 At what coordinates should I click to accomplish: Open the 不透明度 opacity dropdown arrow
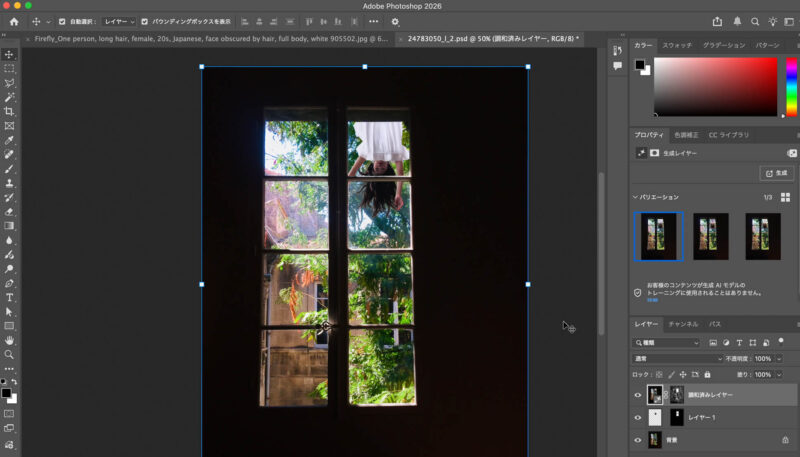pyautogui.click(x=778, y=358)
